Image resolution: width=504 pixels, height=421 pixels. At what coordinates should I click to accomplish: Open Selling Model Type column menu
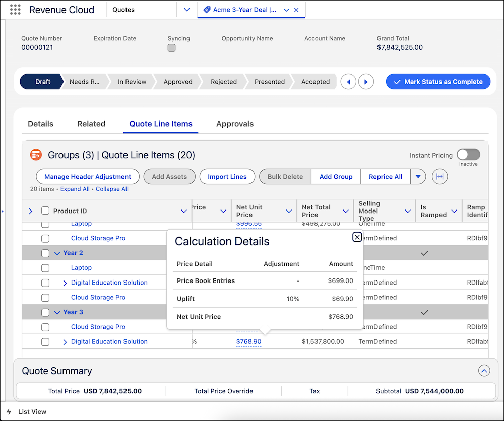(408, 211)
